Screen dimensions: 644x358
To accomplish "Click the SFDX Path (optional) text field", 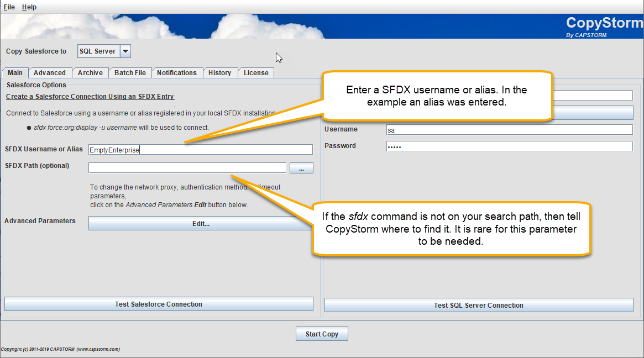I will (x=187, y=167).
